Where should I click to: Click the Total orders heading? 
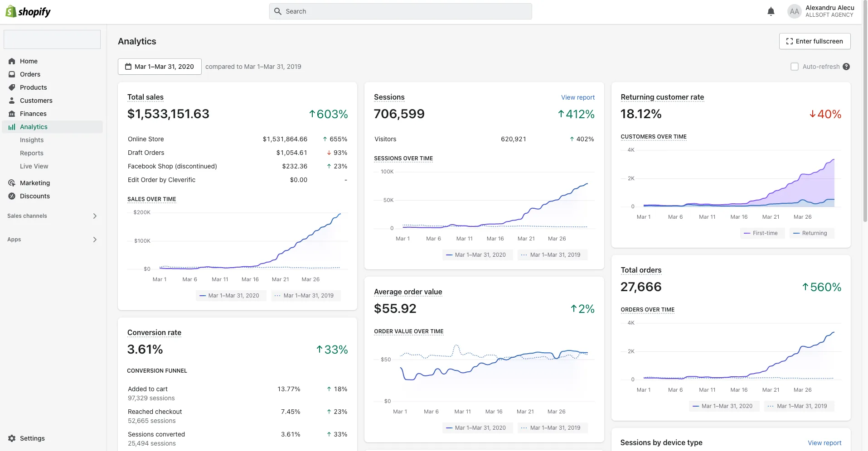click(641, 270)
